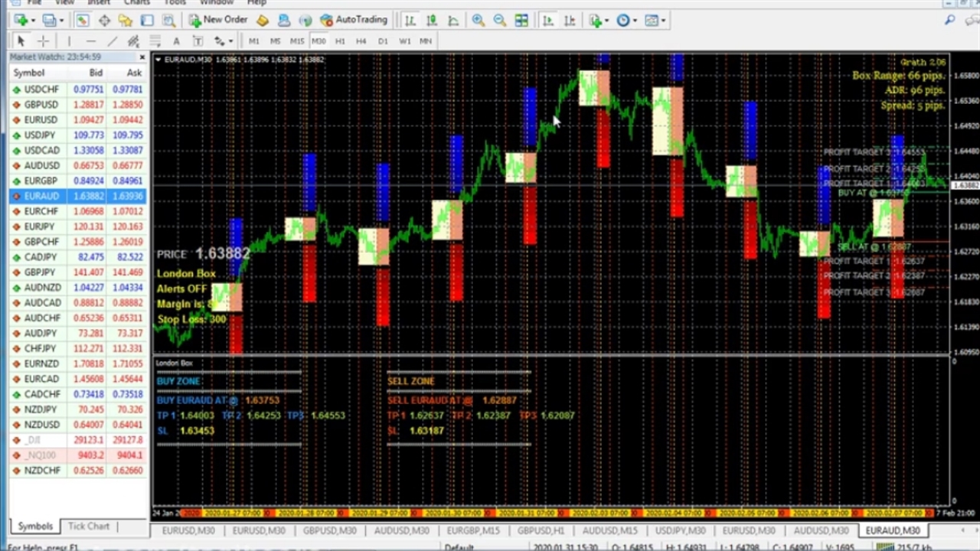Zoom out on the chart
The height and width of the screenshot is (551, 980).
499,21
